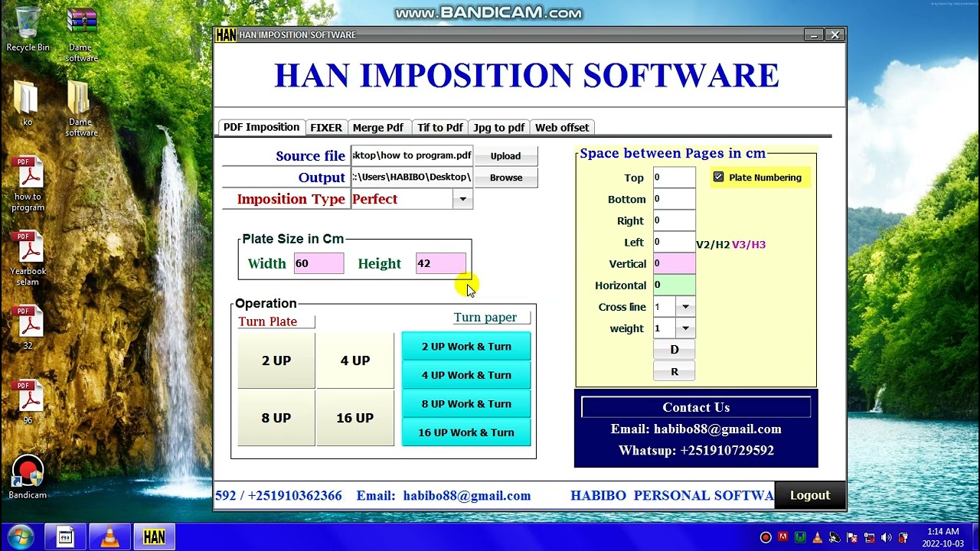The height and width of the screenshot is (551, 980).
Task: Open the volume speaker tray icon
Action: 887,537
